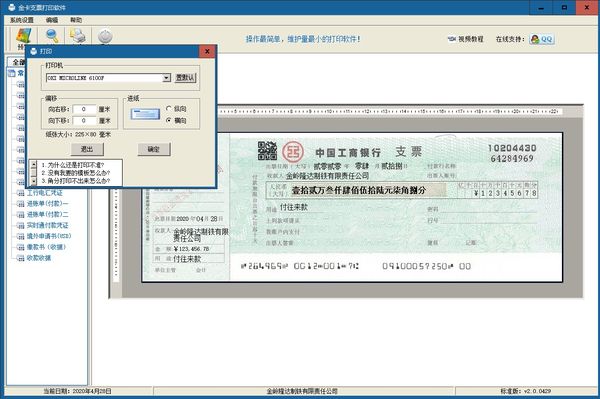Click the up arrow of FAQ list

click(34, 164)
